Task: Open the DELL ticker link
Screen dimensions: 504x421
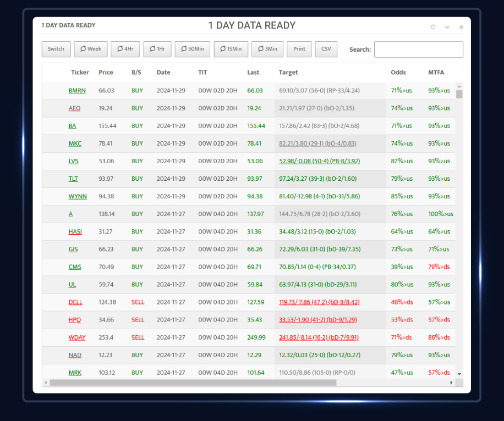Action: tap(75, 302)
